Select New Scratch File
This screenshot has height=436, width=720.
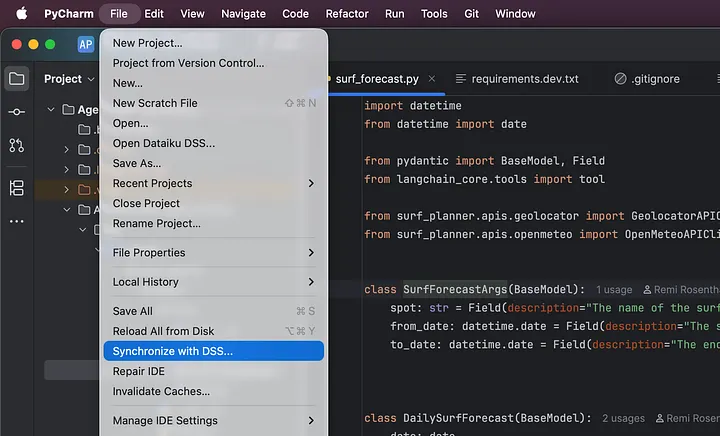click(214, 103)
